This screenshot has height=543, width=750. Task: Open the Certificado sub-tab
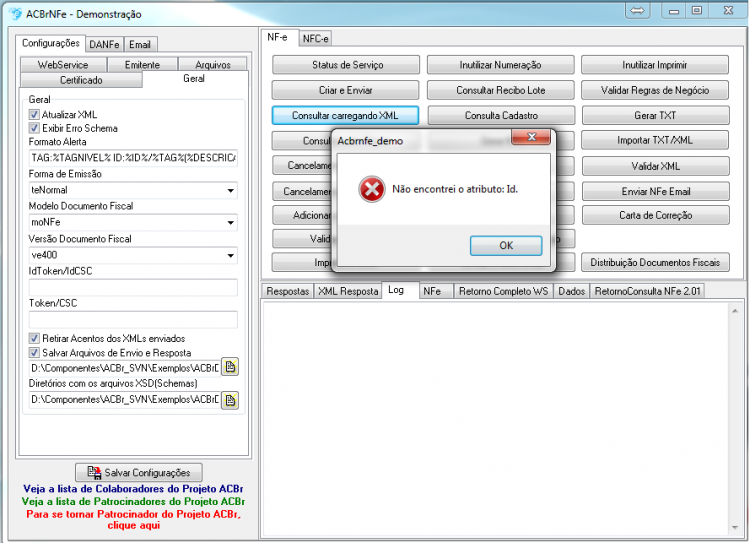pos(81,80)
